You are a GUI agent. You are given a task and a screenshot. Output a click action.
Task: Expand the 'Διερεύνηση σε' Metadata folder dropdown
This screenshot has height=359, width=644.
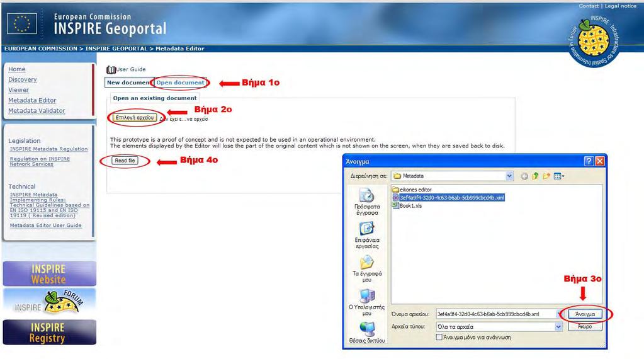pyautogui.click(x=509, y=176)
